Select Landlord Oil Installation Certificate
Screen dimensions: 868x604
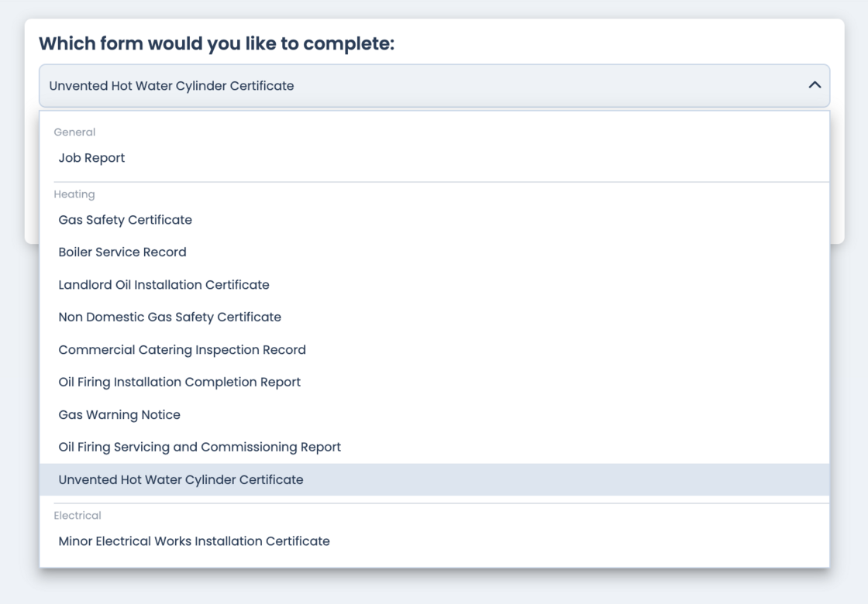coord(164,285)
